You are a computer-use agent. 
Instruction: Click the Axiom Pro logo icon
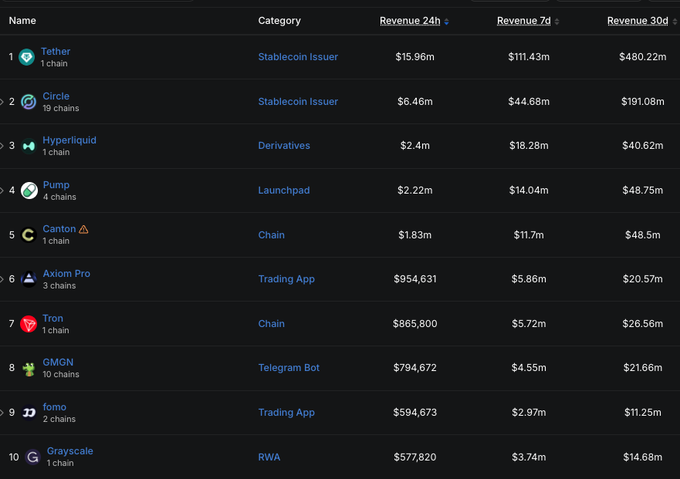[x=29, y=279]
